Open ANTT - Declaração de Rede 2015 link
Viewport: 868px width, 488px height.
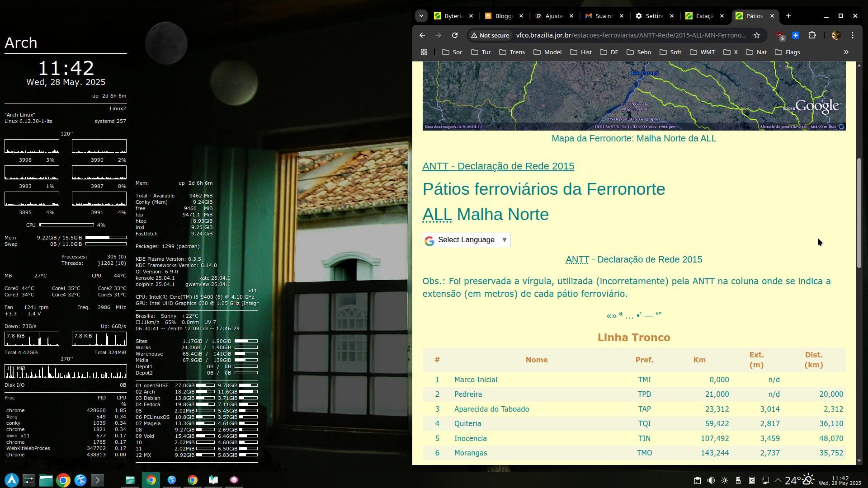(498, 166)
